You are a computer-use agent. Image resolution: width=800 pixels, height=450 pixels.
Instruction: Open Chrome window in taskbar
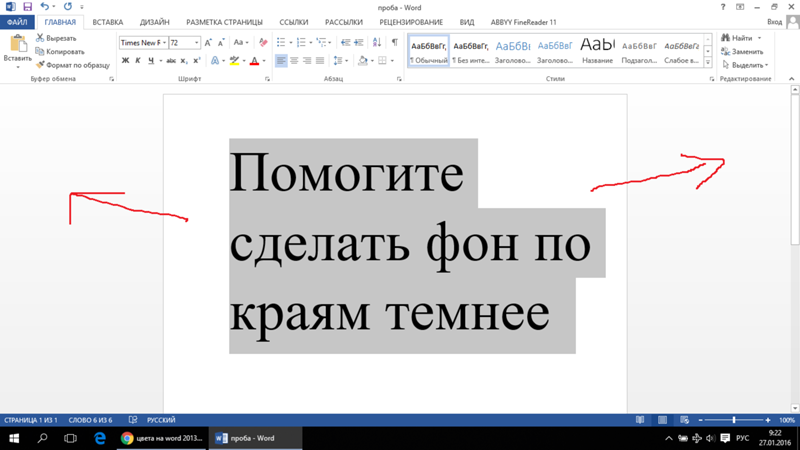[162, 438]
